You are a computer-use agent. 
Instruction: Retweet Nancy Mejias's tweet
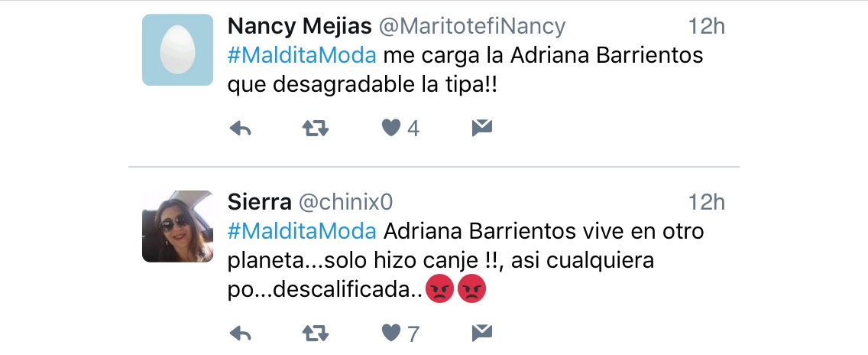pyautogui.click(x=316, y=129)
